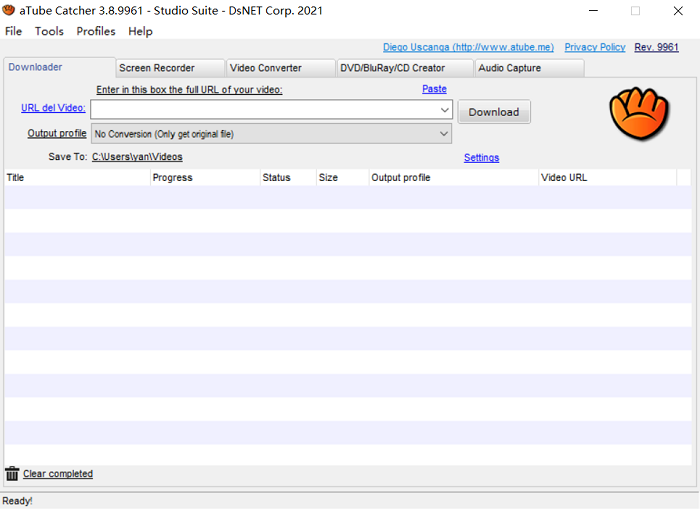Click the Status column header
The image size is (700, 509).
coord(288,177)
